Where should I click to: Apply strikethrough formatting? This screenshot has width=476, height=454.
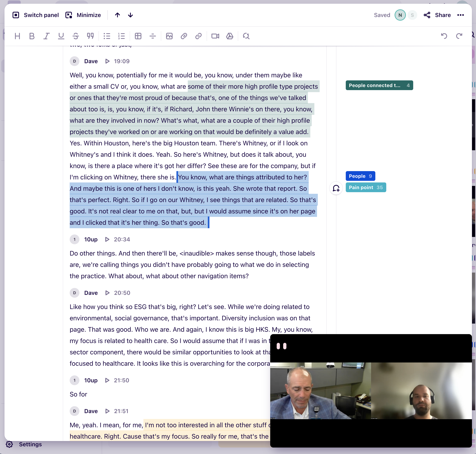click(x=76, y=36)
